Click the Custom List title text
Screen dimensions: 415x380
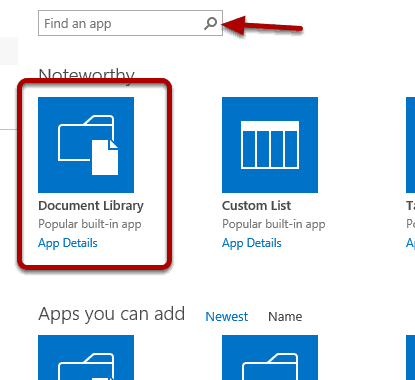[256, 206]
